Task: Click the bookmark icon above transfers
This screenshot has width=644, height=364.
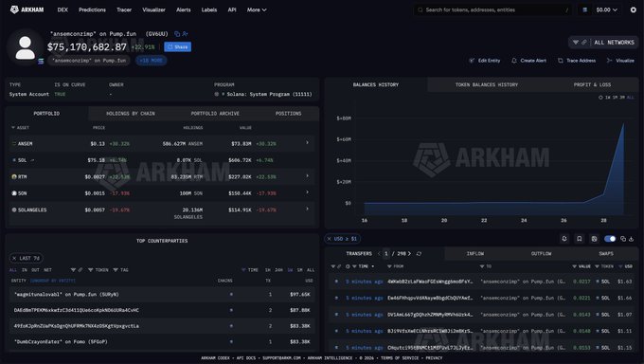Action: coord(579,239)
